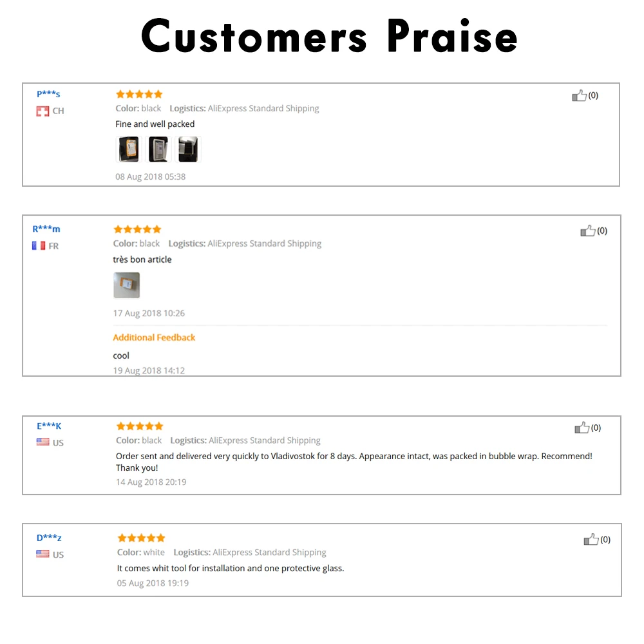Viewport: 644px width, 644px height.
Task: Like the P***s review with thumbs-up icon
Action: click(579, 96)
